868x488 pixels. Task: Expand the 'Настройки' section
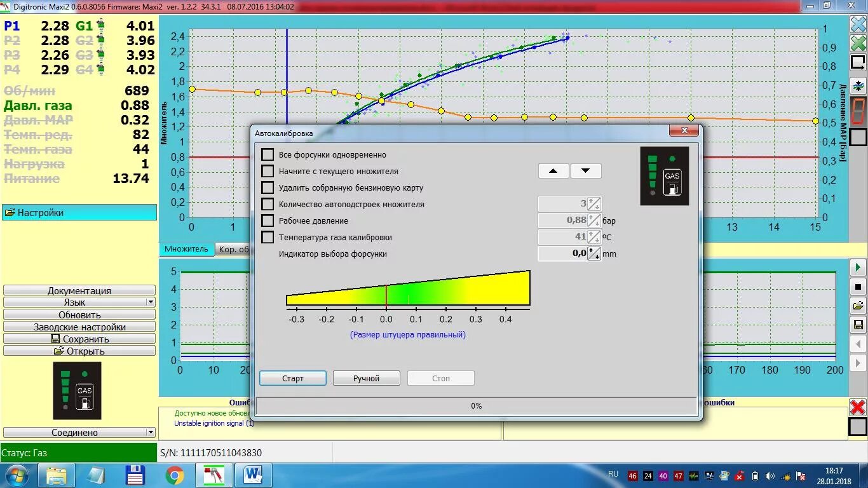click(x=79, y=213)
